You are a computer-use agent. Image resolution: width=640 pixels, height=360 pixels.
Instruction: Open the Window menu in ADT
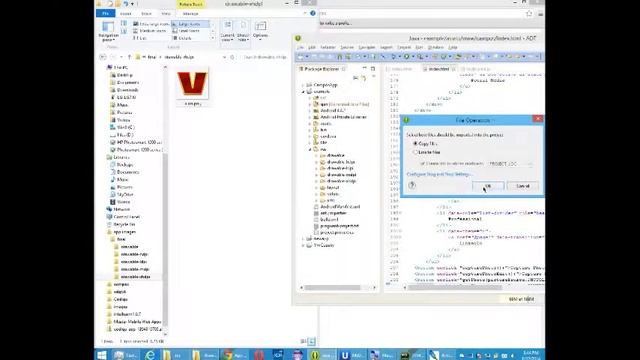[435, 47]
